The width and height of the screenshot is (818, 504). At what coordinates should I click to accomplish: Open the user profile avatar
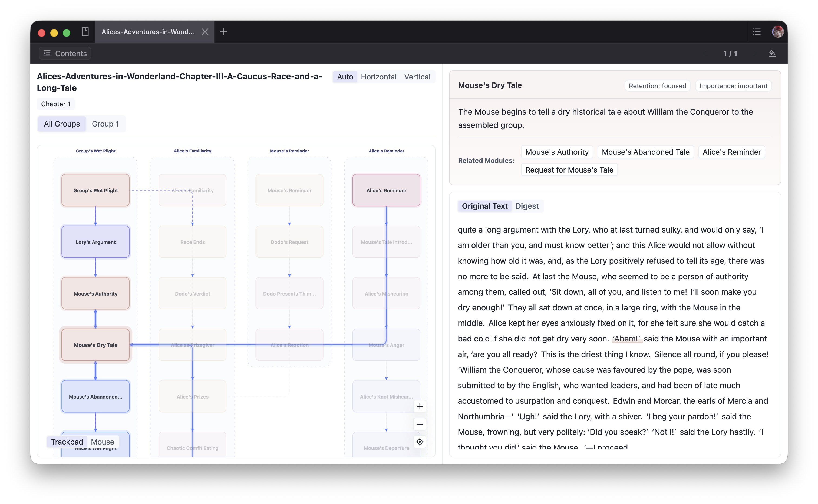[x=777, y=32]
